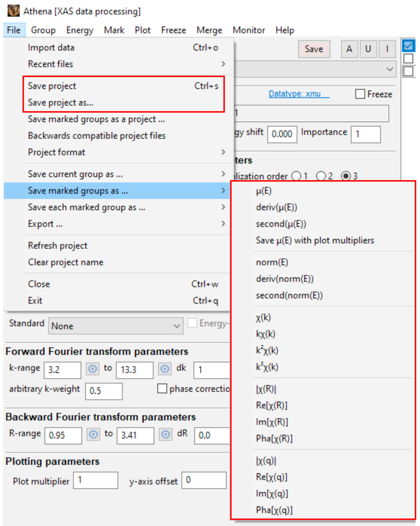Click the Plot multiplier field
Image resolution: width=420 pixels, height=526 pixels.
click(96, 481)
